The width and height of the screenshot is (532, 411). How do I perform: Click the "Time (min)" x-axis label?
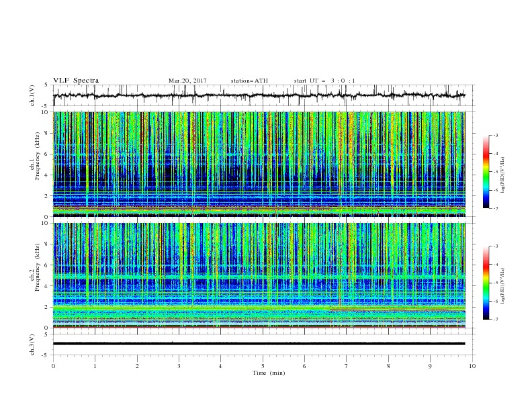(269, 373)
